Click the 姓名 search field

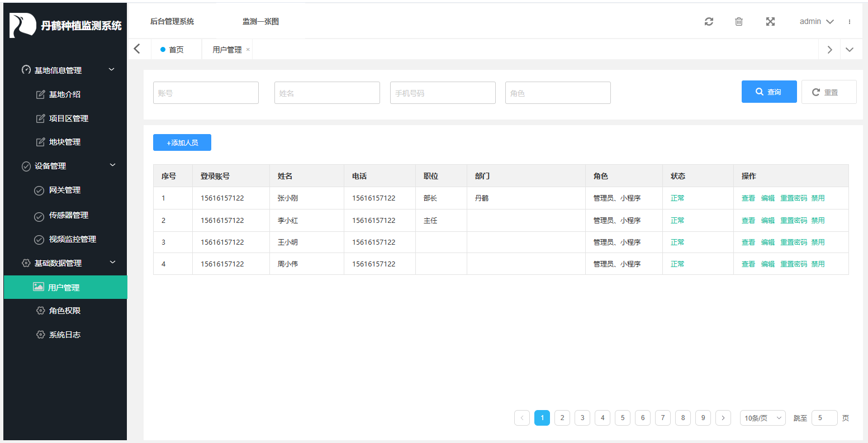pos(327,93)
